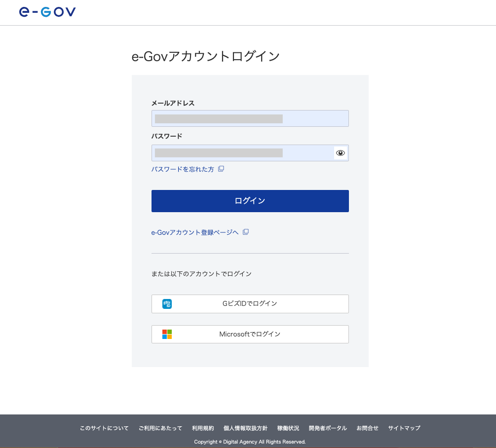
Task: Click the e-Gov logo in the header
Action: click(47, 12)
